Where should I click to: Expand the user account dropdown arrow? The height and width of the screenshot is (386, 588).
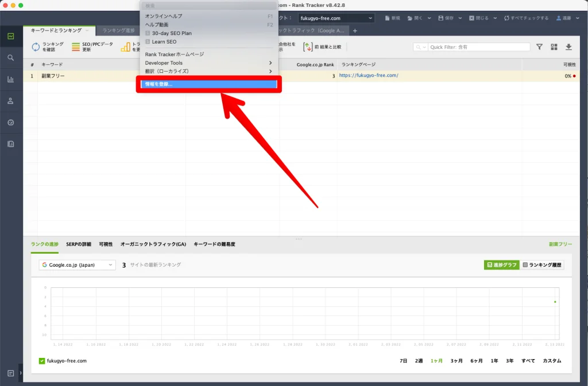point(578,18)
